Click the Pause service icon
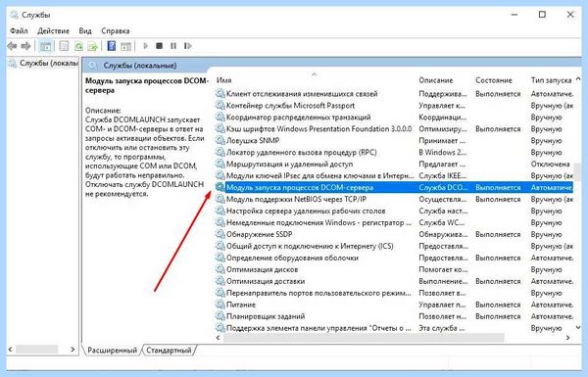 pos(173,46)
